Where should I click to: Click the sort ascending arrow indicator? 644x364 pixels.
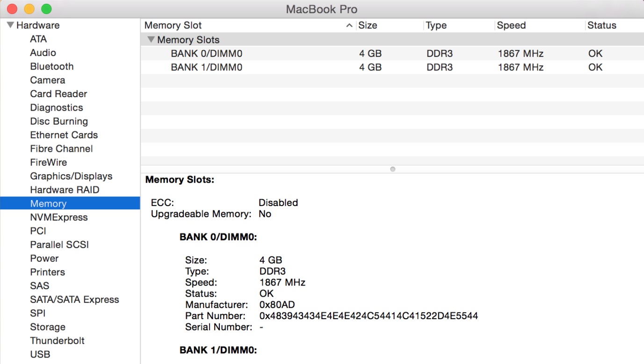349,26
